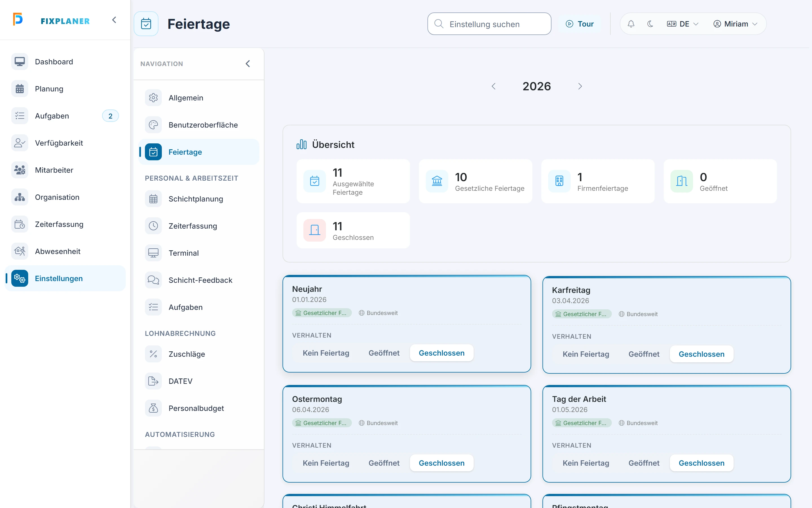Collapse the Navigation panel

coord(248,64)
